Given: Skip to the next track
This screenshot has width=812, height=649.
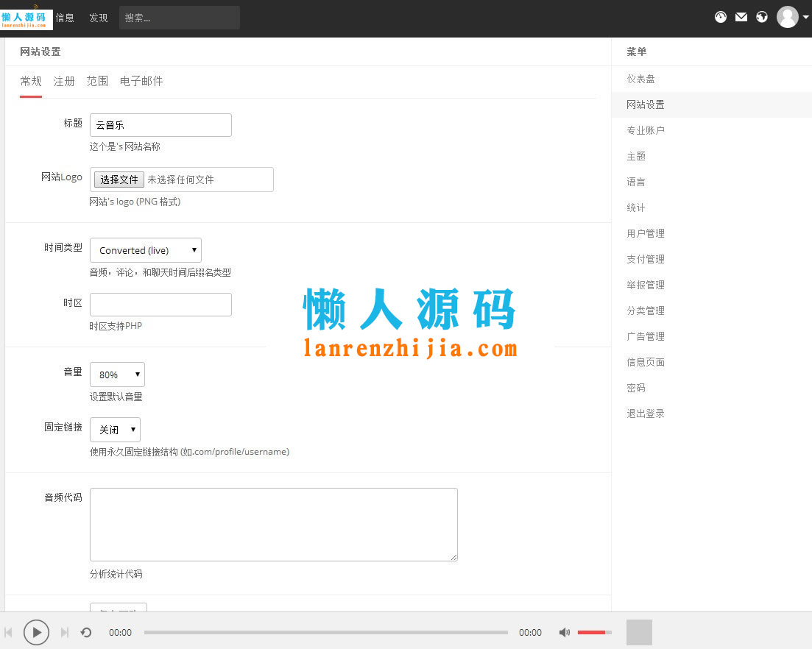Looking at the screenshot, I should (x=65, y=632).
